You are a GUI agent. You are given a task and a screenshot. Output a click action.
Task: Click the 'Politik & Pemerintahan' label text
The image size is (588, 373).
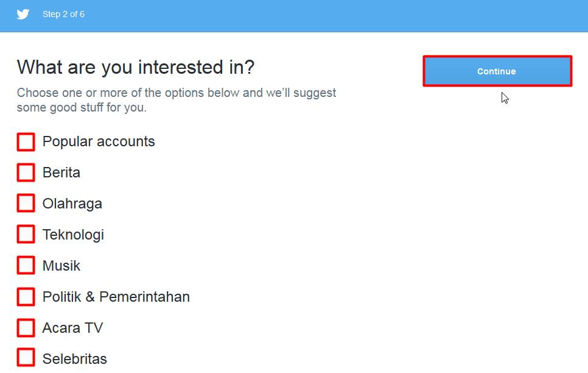116,297
